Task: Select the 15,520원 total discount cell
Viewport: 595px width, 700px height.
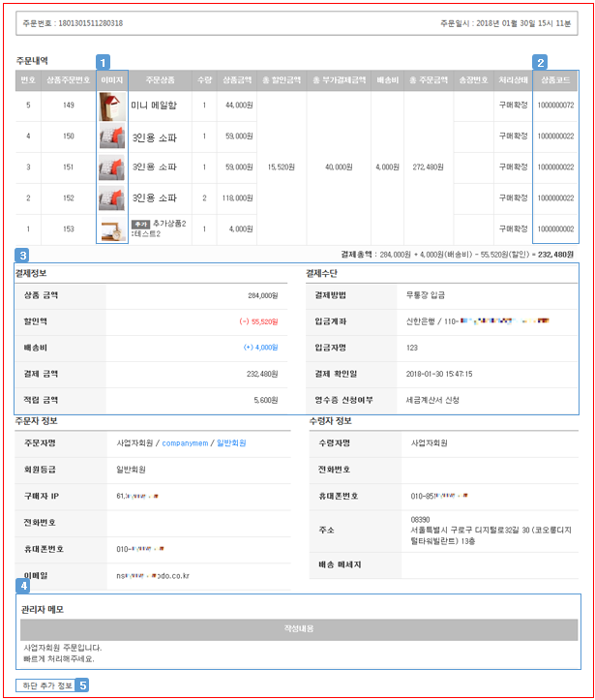Action: (281, 167)
